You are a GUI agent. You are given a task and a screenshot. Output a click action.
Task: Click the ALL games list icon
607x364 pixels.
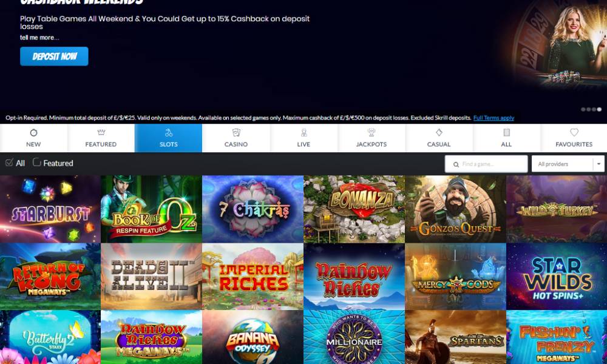coord(506,133)
